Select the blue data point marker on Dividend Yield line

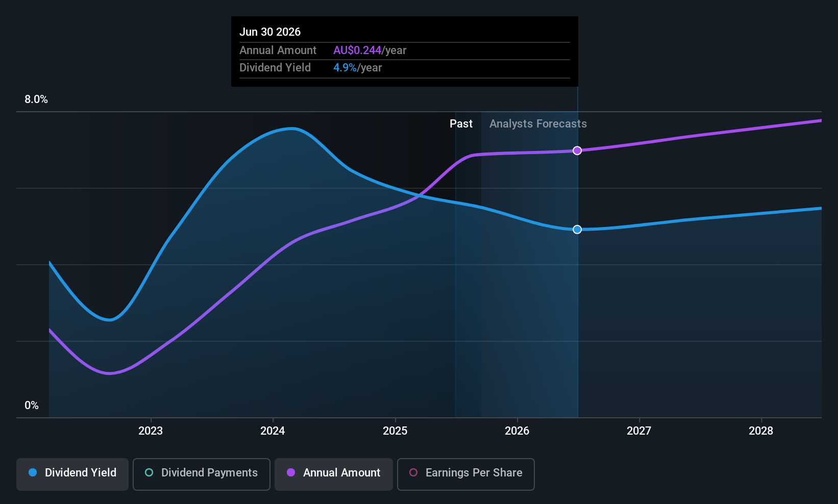(x=577, y=230)
